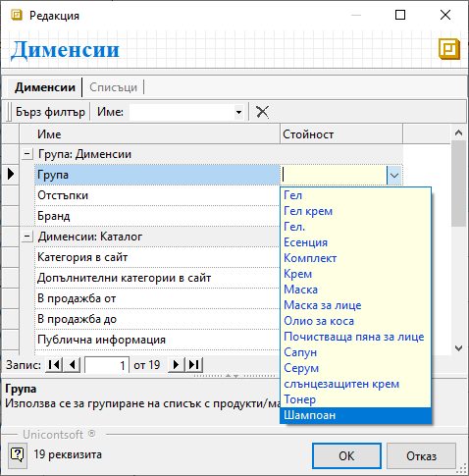Screen dimensions: 469x476
Task: Go to next record arrow
Action: 176,365
